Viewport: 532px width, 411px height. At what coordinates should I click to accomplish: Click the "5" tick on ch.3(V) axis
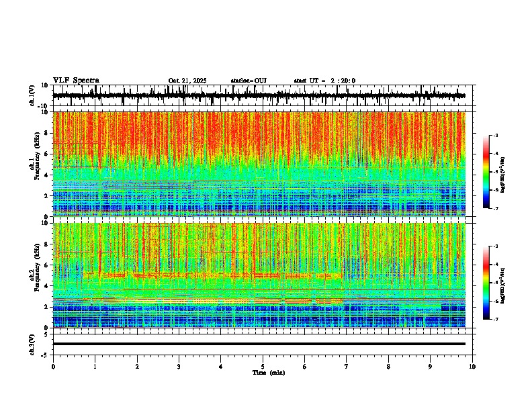(x=47, y=334)
